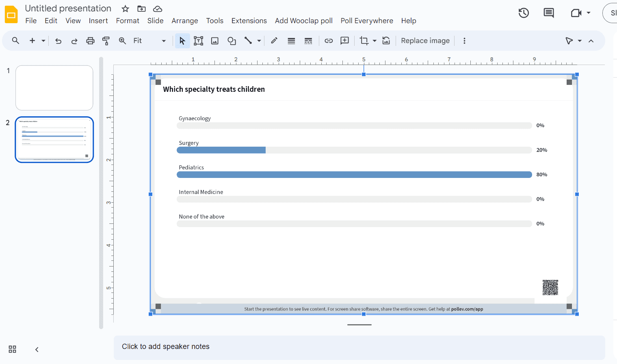Open the View menu

[x=73, y=21]
